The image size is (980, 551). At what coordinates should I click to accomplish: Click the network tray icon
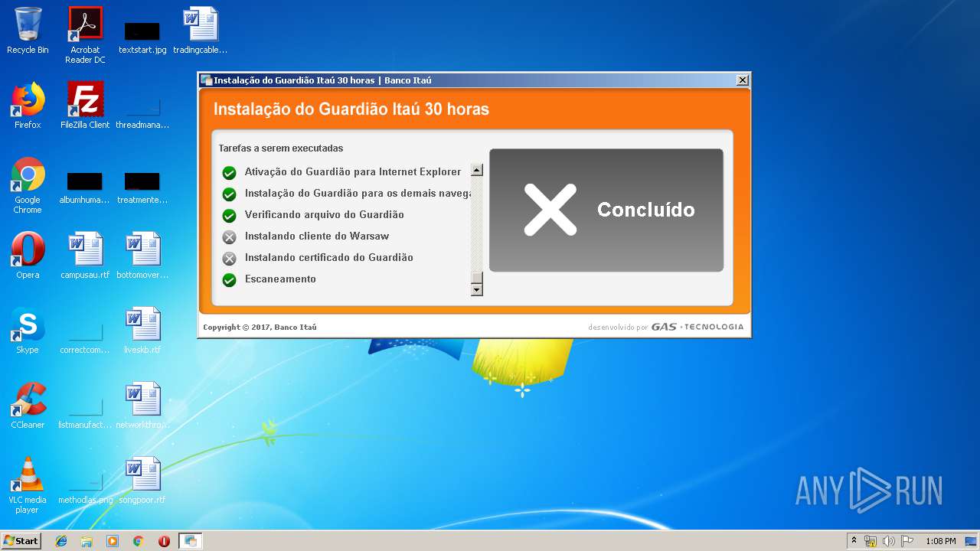871,541
